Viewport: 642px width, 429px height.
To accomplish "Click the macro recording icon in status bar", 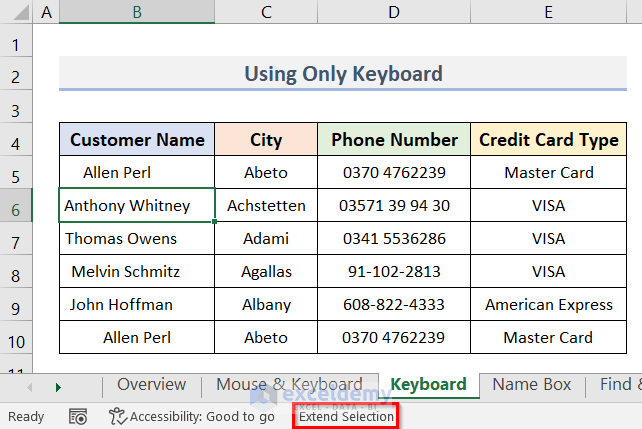I will coord(78,417).
